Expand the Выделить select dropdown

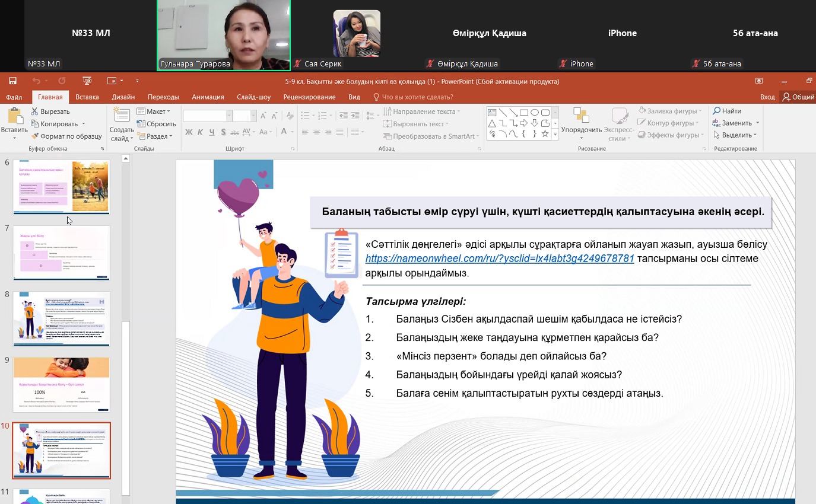click(736, 136)
